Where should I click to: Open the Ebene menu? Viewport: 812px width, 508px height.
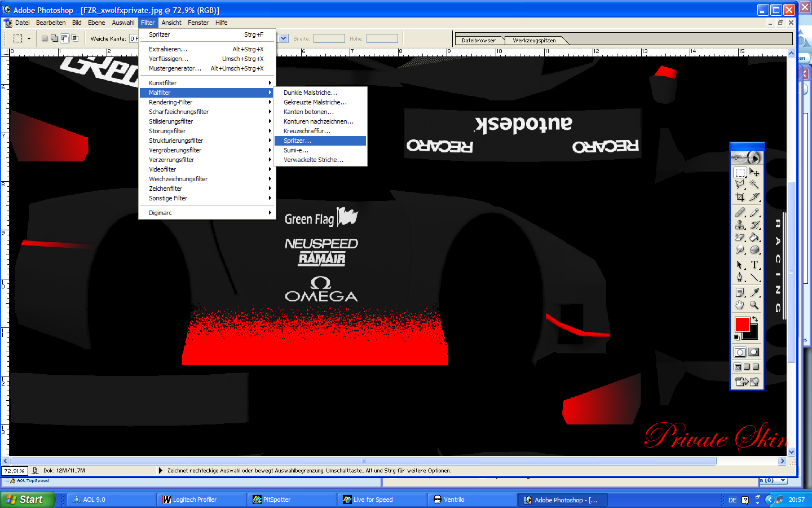pos(96,23)
